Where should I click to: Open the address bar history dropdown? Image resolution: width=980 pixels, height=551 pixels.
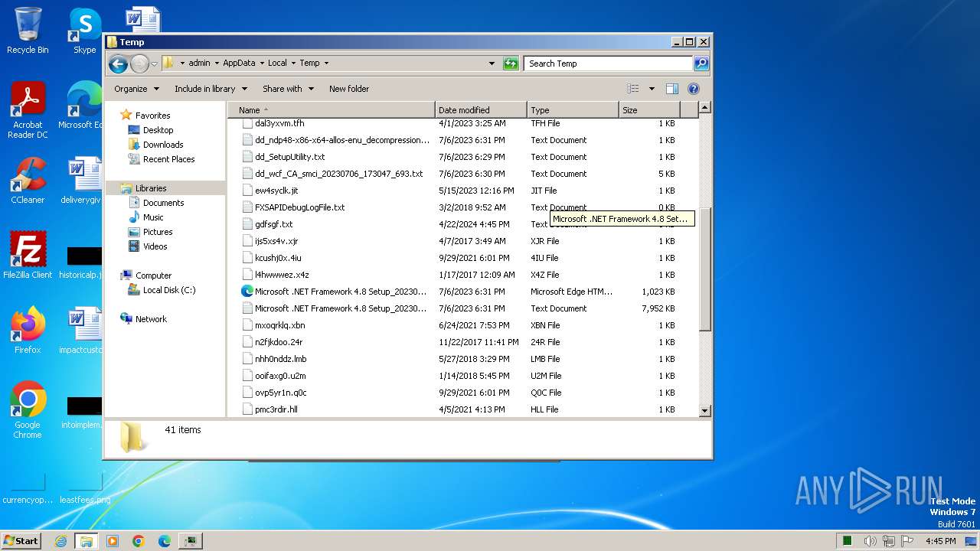tap(492, 64)
